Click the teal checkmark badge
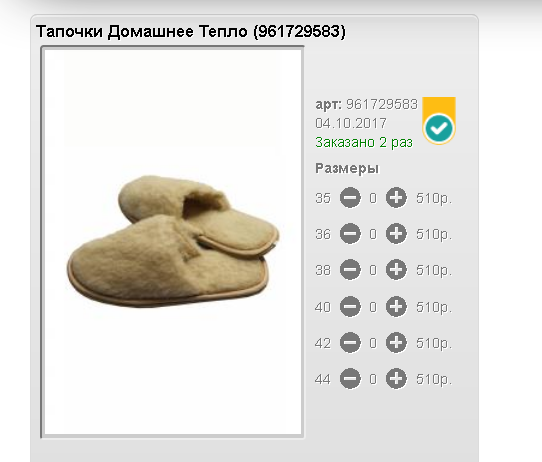The image size is (542, 462). pos(439,129)
